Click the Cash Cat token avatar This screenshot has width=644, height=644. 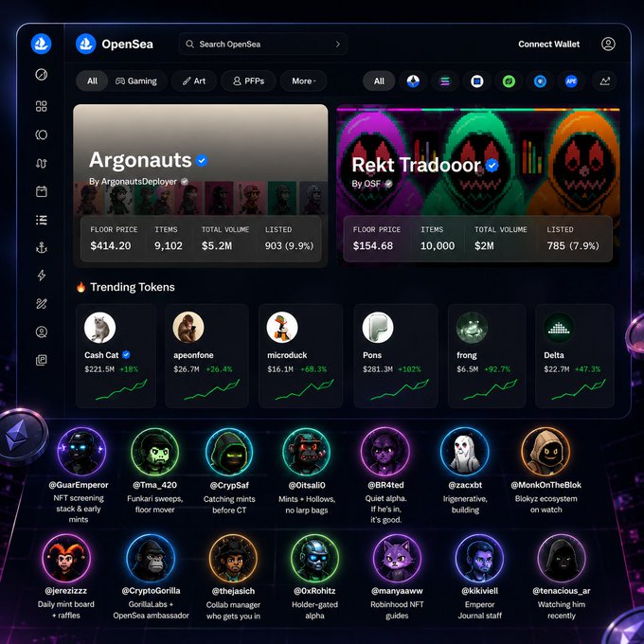pyautogui.click(x=99, y=328)
